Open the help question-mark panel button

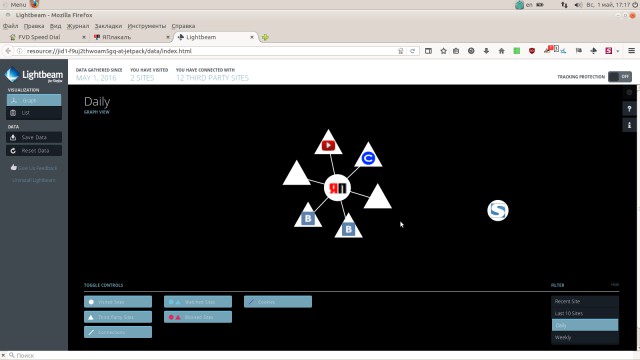click(629, 109)
